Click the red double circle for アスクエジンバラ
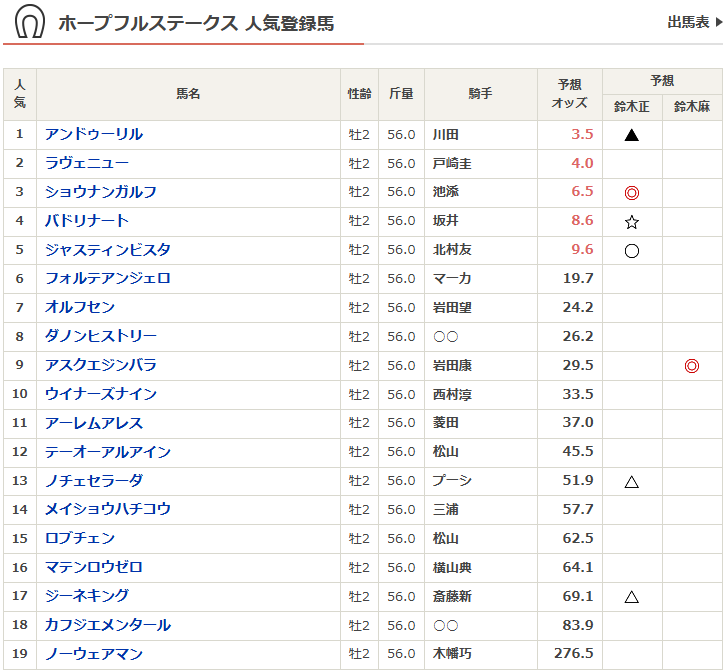 [691, 366]
